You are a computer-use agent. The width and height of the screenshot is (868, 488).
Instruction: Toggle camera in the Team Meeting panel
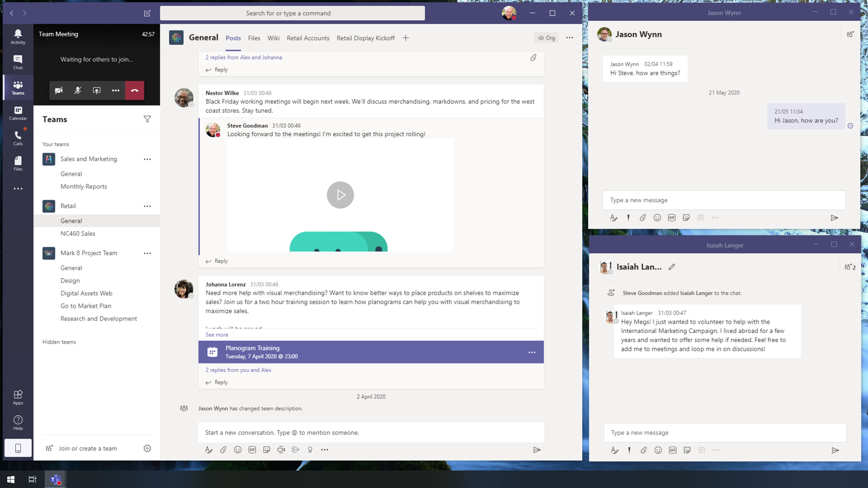[x=59, y=91]
